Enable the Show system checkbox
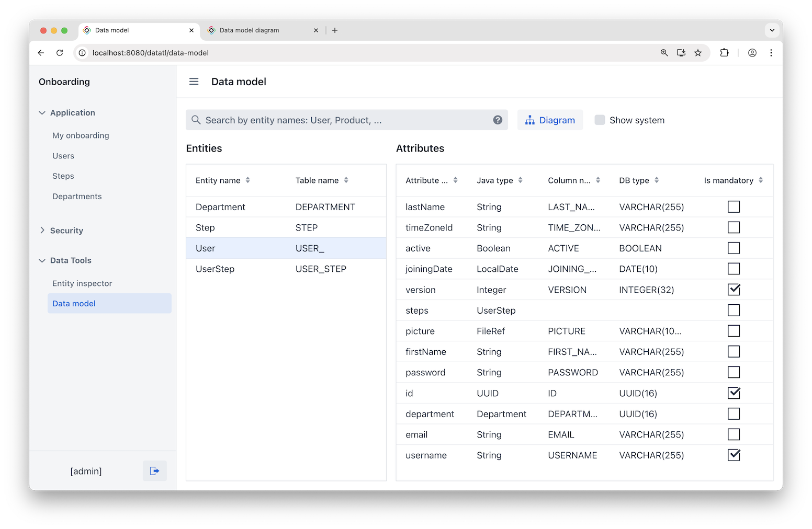 click(x=600, y=120)
